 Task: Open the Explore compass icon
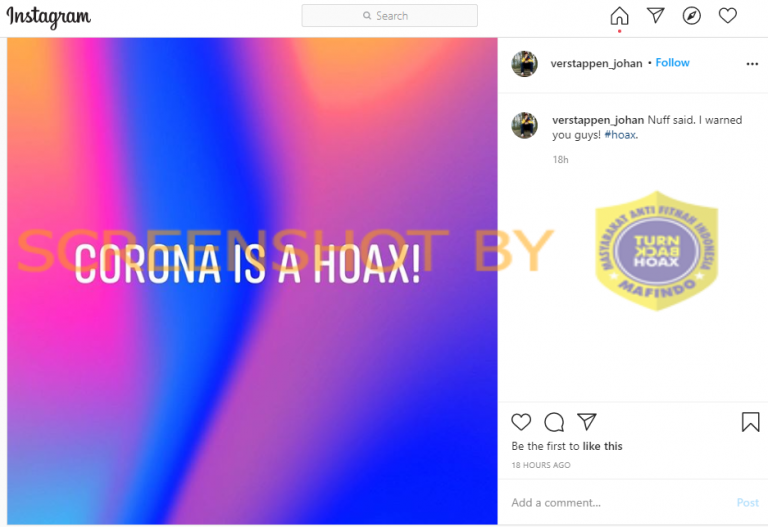pos(691,16)
